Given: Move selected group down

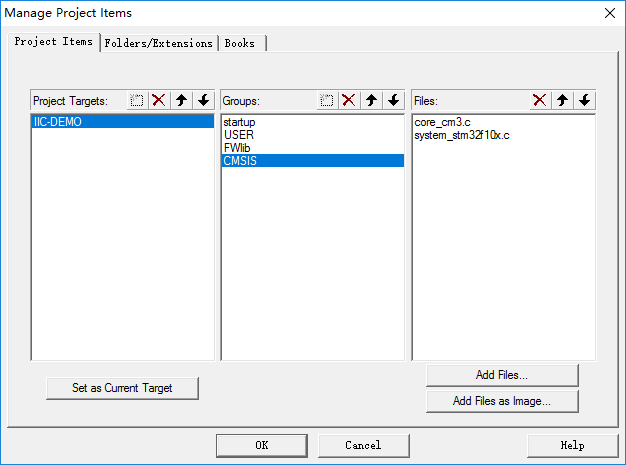Looking at the screenshot, I should (394, 100).
